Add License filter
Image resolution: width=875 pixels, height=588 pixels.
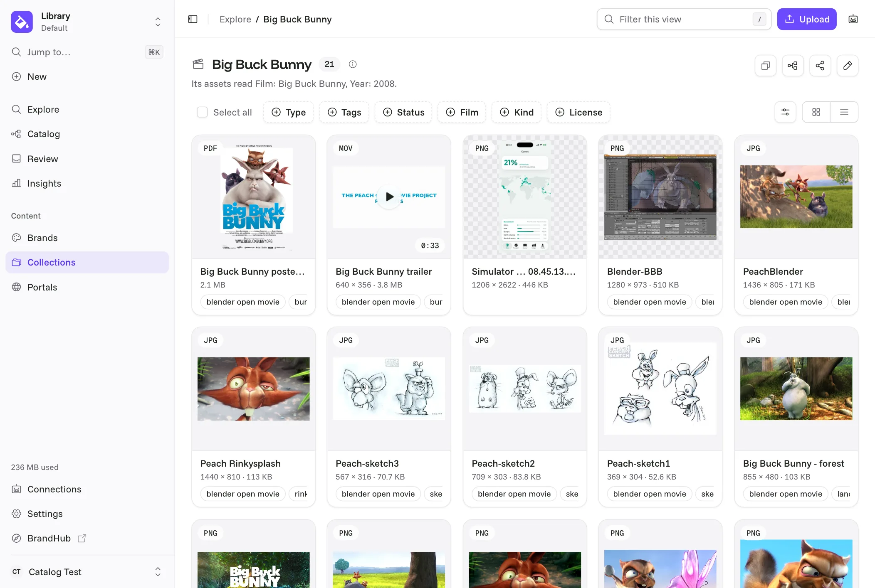[x=578, y=112]
